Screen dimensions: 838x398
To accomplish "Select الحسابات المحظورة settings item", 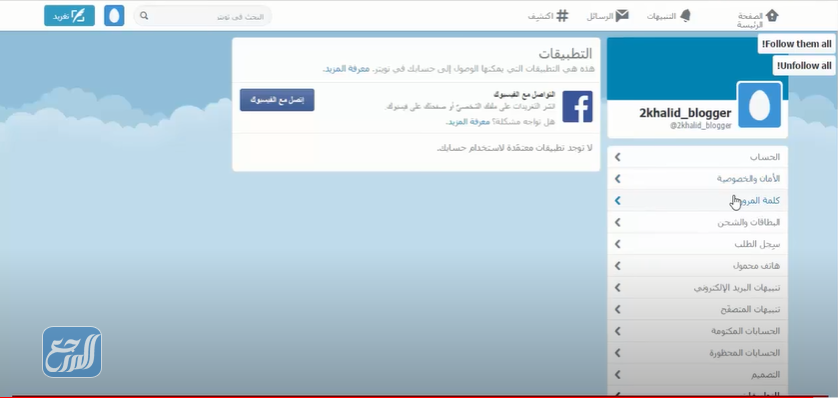I will pos(697,353).
